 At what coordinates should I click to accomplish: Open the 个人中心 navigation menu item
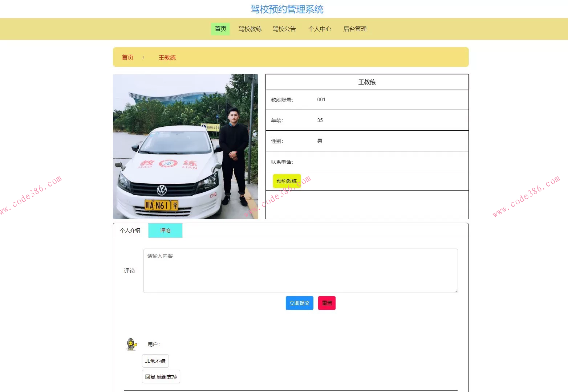[320, 29]
